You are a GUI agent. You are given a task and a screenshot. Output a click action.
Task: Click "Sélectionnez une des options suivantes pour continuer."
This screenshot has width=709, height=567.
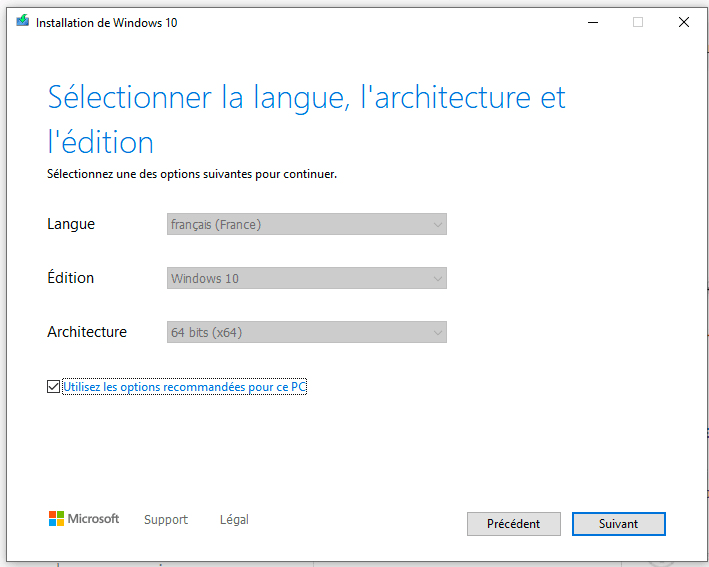[x=192, y=174]
